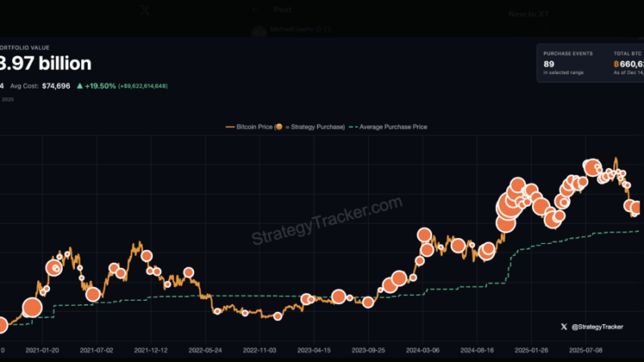Click the 2021-12-12 axis date
The width and height of the screenshot is (644, 362).
coord(151,350)
